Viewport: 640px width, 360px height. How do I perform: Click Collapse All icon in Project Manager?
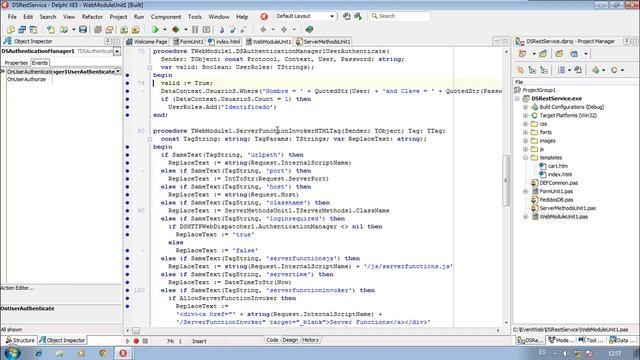coord(544,70)
